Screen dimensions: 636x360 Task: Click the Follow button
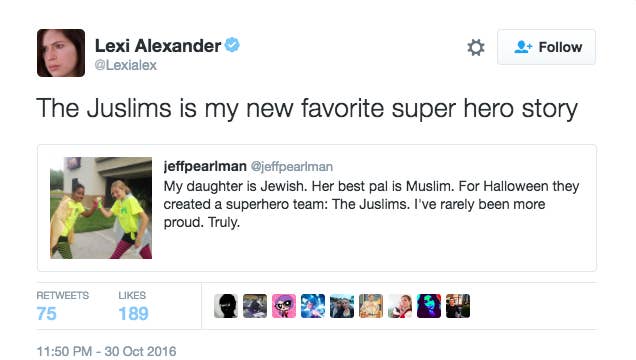[x=546, y=47]
